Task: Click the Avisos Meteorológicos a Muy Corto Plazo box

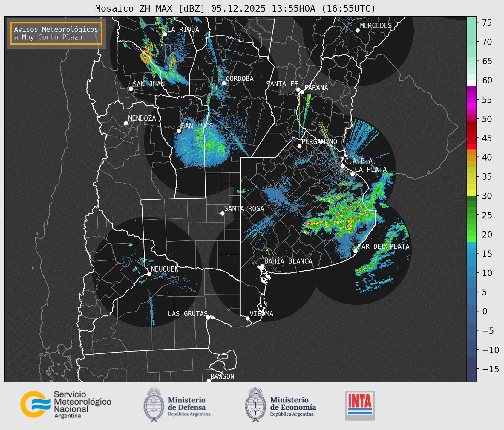Action: (56, 33)
